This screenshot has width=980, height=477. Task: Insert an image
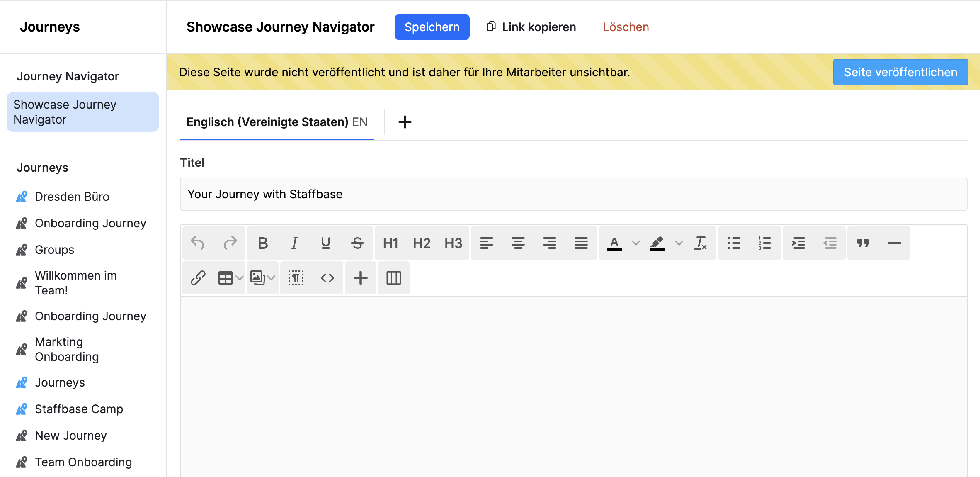tap(257, 278)
